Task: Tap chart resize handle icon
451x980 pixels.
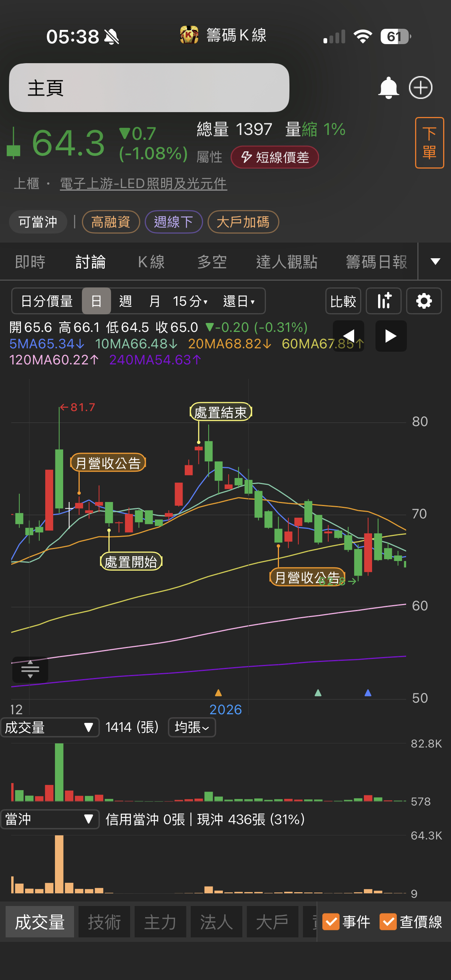Action: (30, 669)
